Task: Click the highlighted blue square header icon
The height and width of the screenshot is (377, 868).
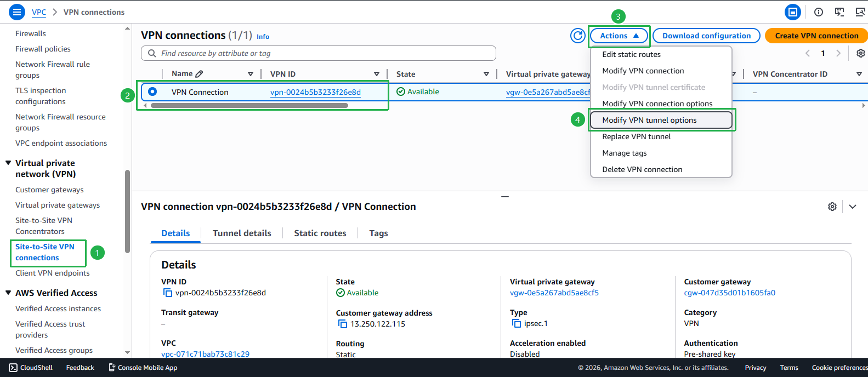Action: tap(792, 12)
